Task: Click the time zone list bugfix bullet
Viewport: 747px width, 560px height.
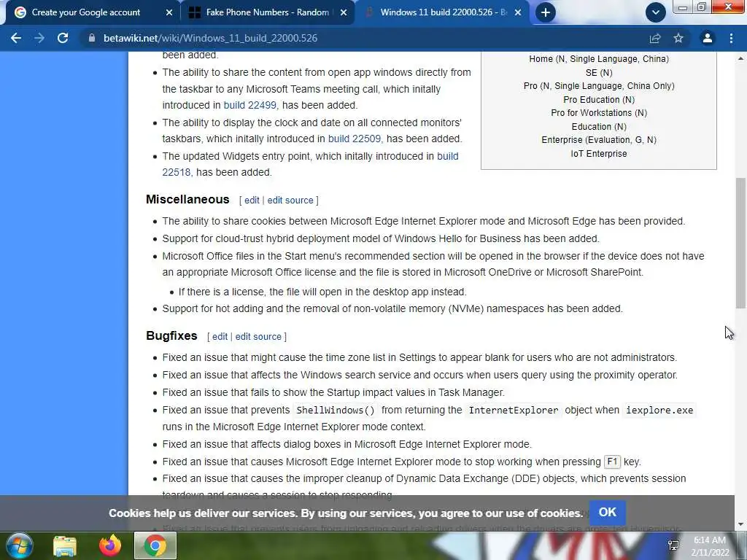Action: (x=419, y=357)
